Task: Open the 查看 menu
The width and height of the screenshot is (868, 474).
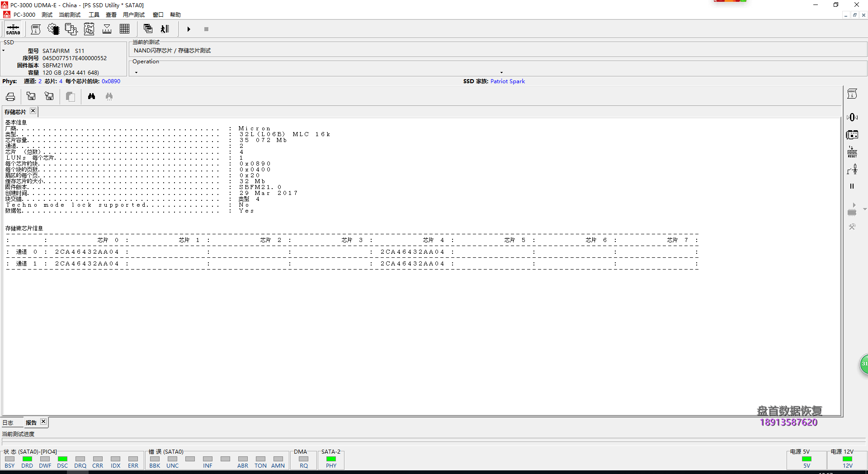Action: click(x=111, y=15)
